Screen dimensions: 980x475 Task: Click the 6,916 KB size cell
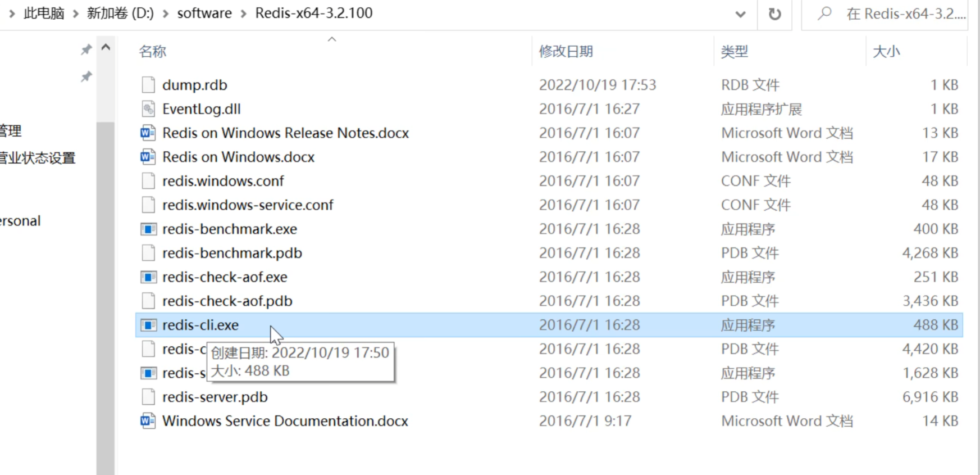[930, 397]
